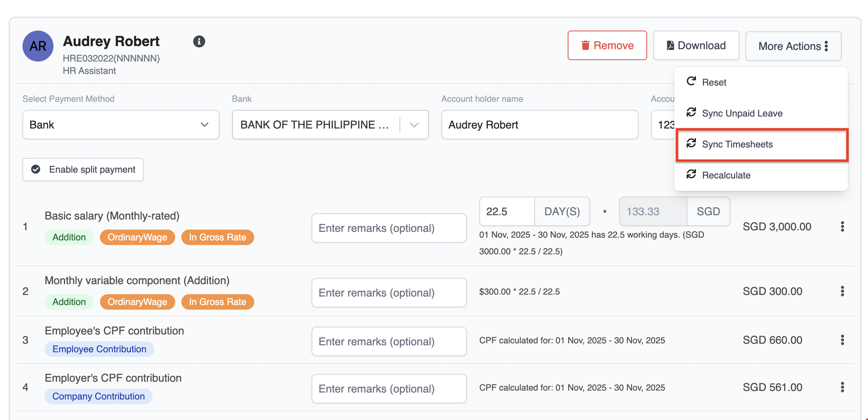Click the trash Remove button
This screenshot has height=420, width=868.
click(607, 45)
